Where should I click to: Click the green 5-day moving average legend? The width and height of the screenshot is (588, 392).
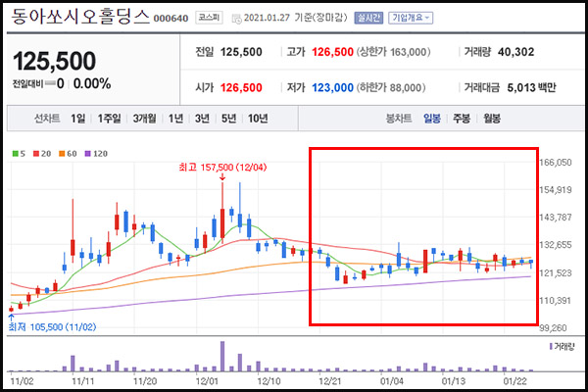(x=19, y=154)
